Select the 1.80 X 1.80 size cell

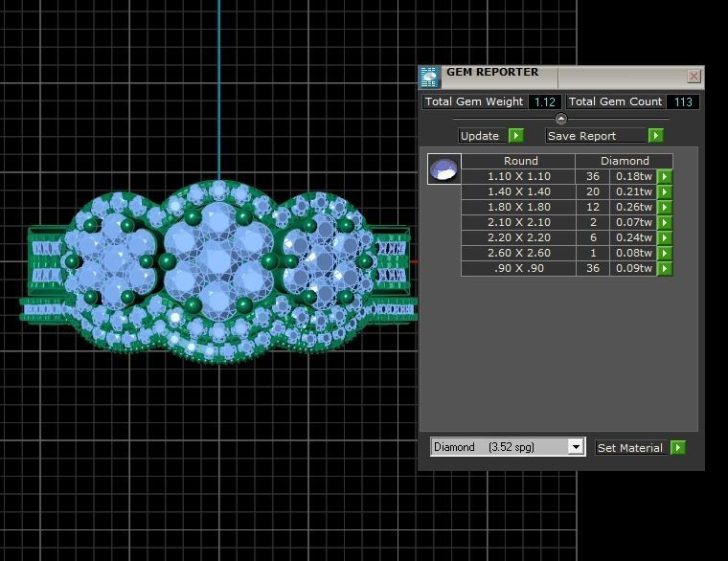[x=518, y=207]
